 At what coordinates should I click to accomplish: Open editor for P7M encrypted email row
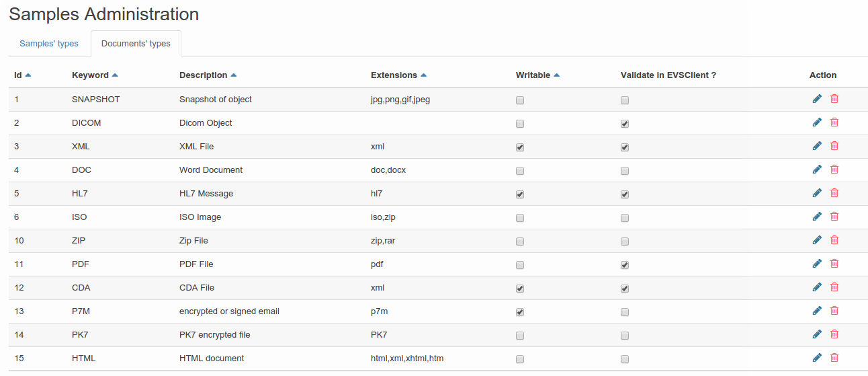(817, 311)
